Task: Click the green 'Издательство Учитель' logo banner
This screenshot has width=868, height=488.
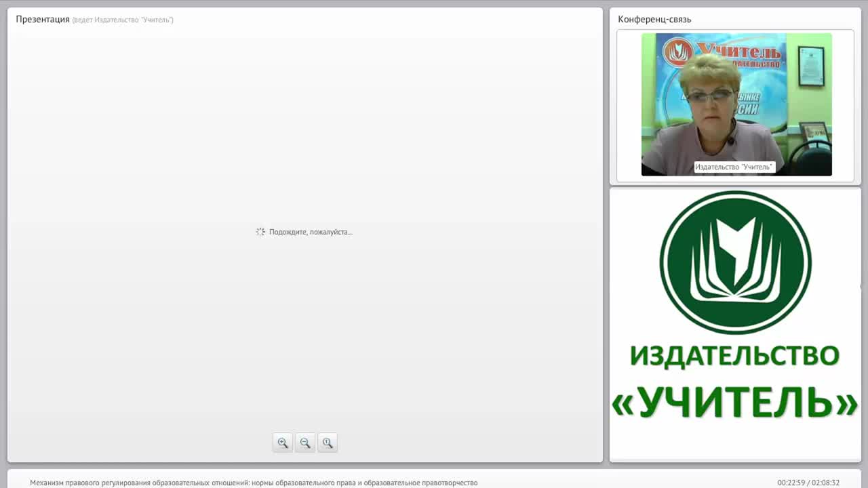Action: coord(735,305)
